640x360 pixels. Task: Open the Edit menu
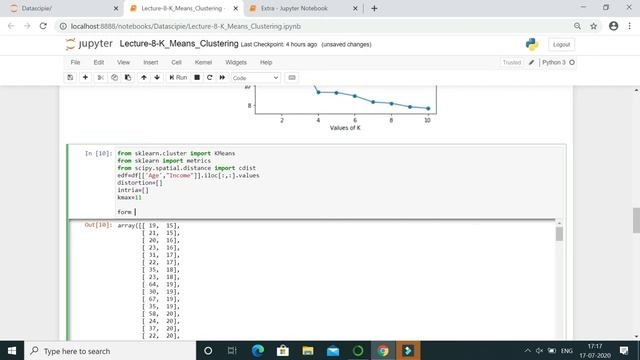tap(99, 62)
